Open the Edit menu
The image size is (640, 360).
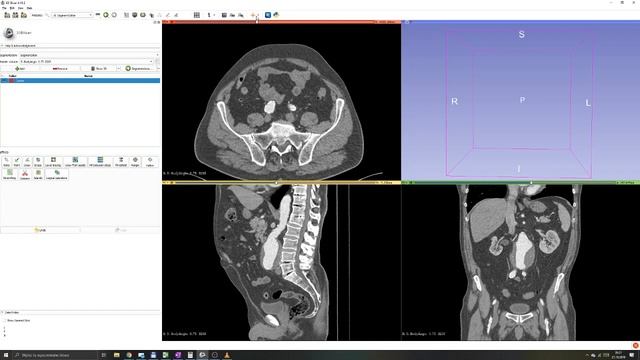point(12,8)
